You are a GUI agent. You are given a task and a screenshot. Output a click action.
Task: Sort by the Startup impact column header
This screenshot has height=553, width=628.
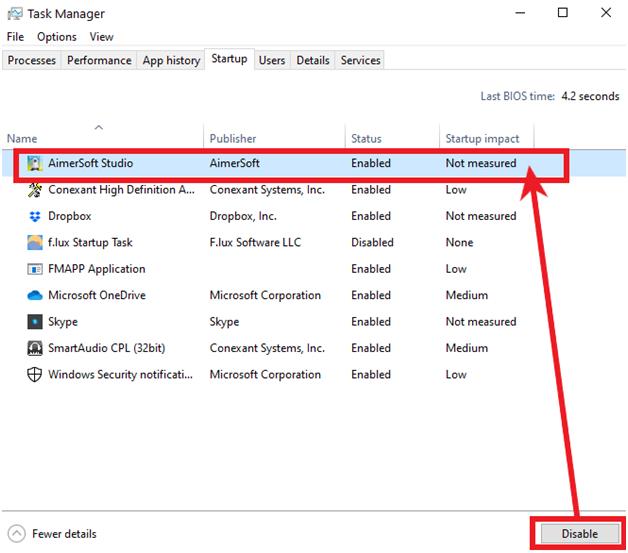pyautogui.click(x=482, y=139)
